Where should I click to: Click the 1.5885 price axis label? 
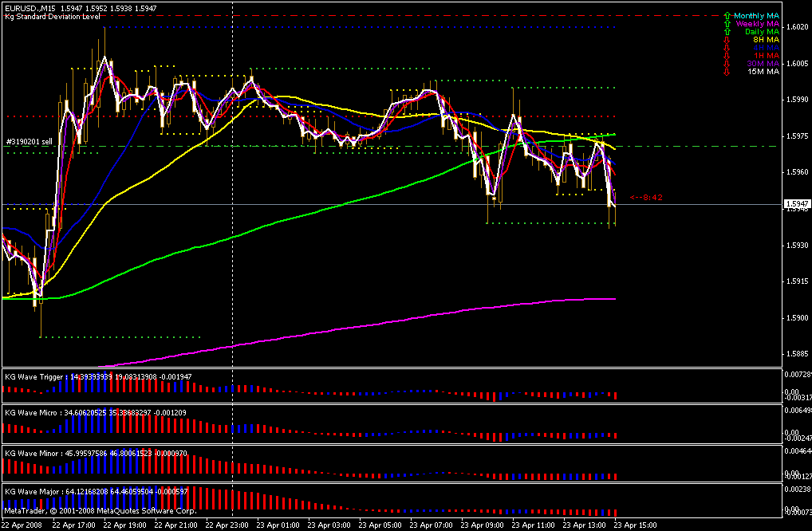[797, 354]
